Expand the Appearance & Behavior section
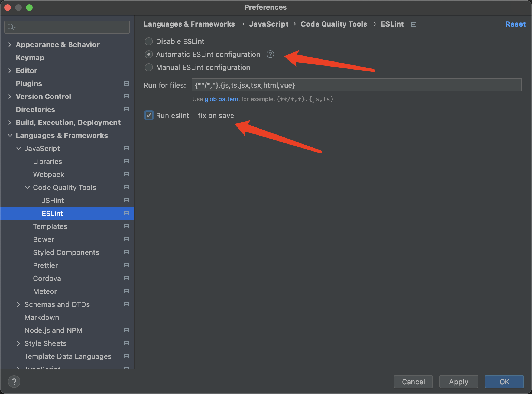The image size is (532, 394). pyautogui.click(x=10, y=45)
